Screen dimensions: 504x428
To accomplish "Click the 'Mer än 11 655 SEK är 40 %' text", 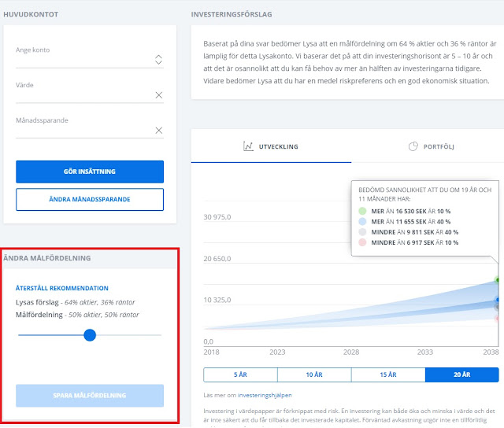I will point(411,222).
